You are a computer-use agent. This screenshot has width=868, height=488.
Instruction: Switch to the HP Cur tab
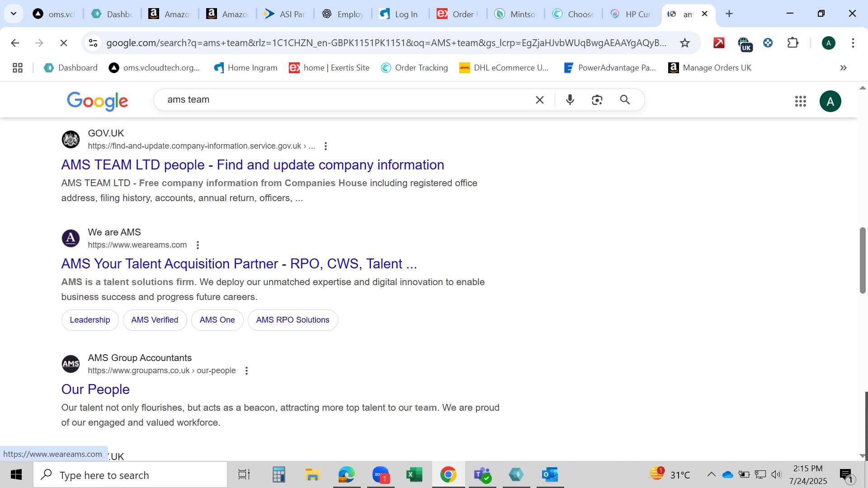tap(631, 14)
